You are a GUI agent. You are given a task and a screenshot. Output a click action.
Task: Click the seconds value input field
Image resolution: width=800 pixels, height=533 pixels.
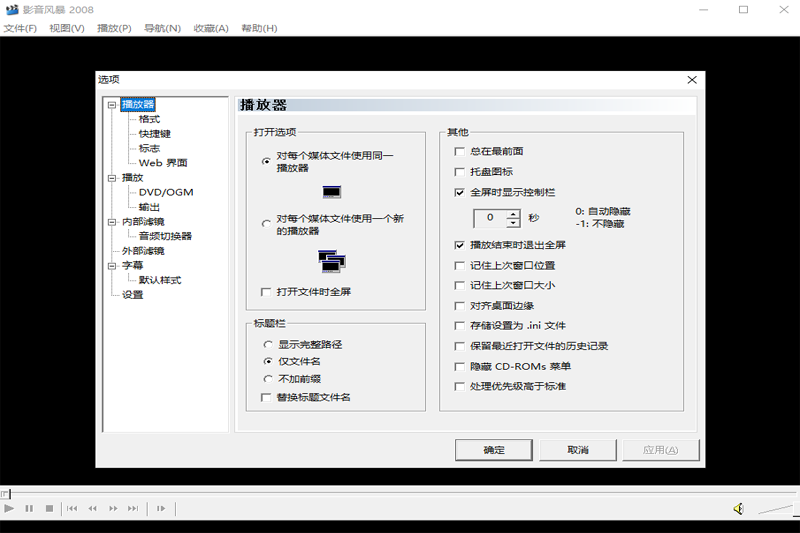click(x=490, y=218)
